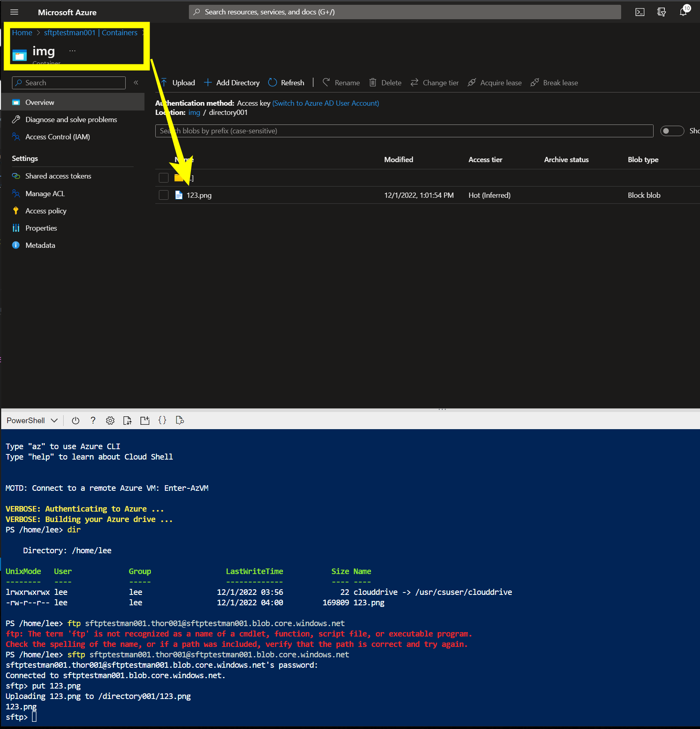The image size is (700, 729).
Task: Focus the sidebar Search box
Action: 69,83
